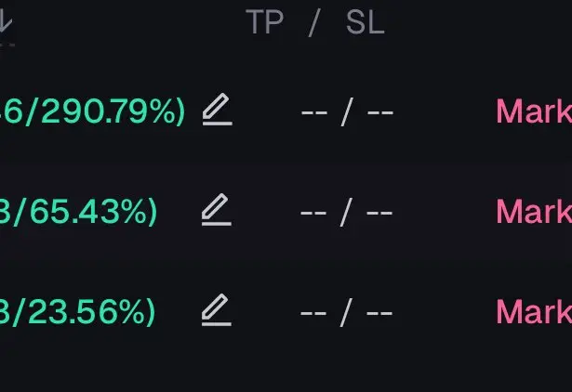Edit the position showing 290.79% with the pencil icon
This screenshot has width=572, height=392.
coord(218,110)
